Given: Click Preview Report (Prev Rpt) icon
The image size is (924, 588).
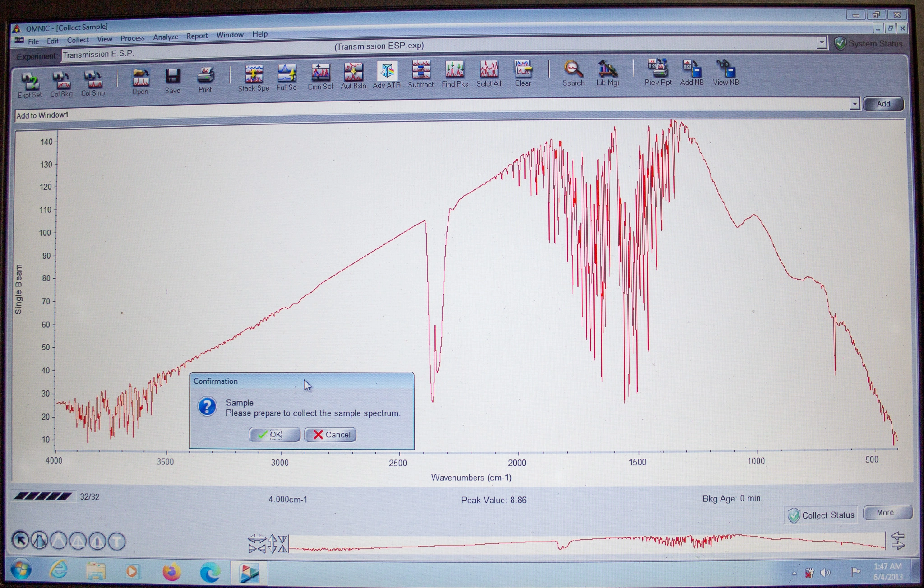Looking at the screenshot, I should pos(658,72).
